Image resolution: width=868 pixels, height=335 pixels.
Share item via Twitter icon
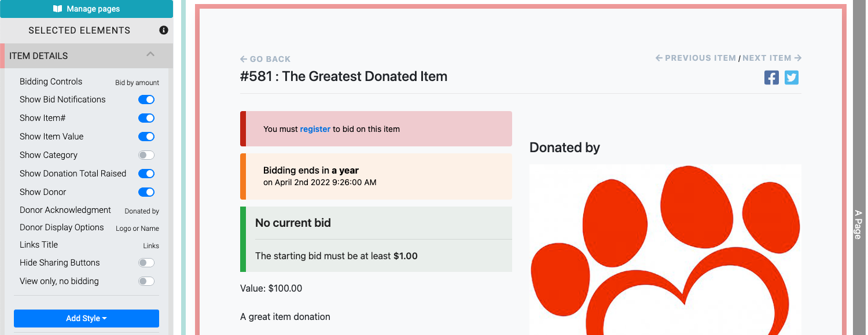pyautogui.click(x=792, y=78)
